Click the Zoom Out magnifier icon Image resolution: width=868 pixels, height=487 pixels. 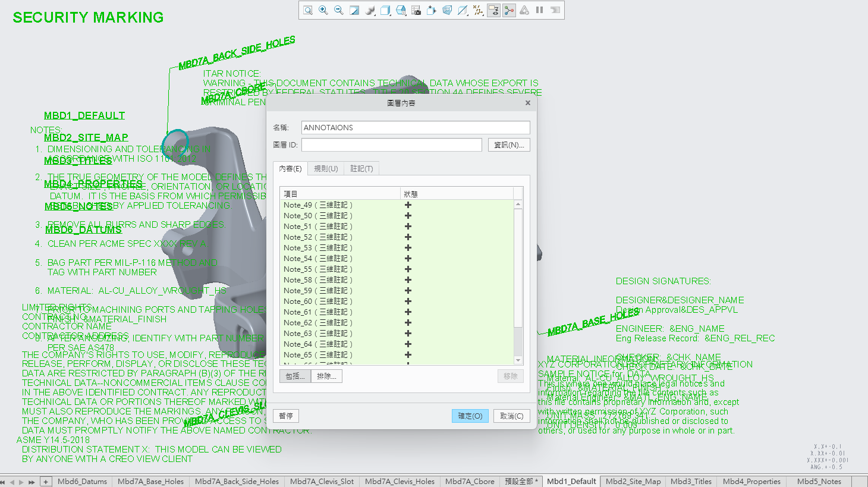tap(339, 10)
